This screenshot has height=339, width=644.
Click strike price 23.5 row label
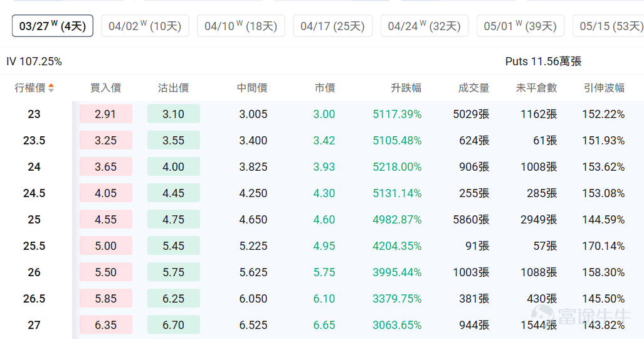point(34,140)
